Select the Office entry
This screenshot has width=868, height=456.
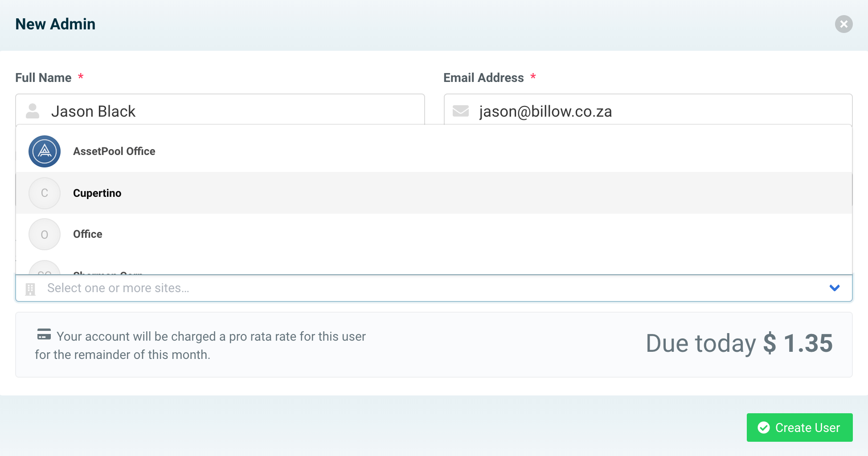(87, 234)
